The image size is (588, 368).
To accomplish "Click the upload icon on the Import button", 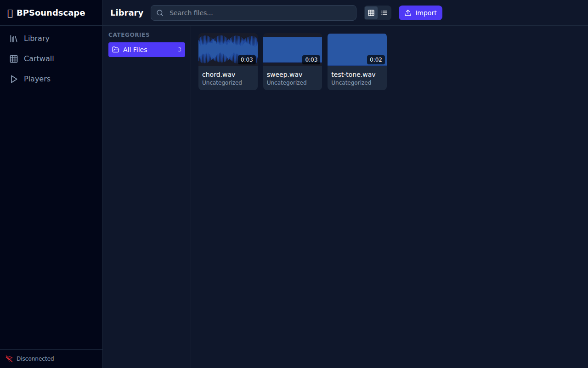I will click(x=407, y=13).
